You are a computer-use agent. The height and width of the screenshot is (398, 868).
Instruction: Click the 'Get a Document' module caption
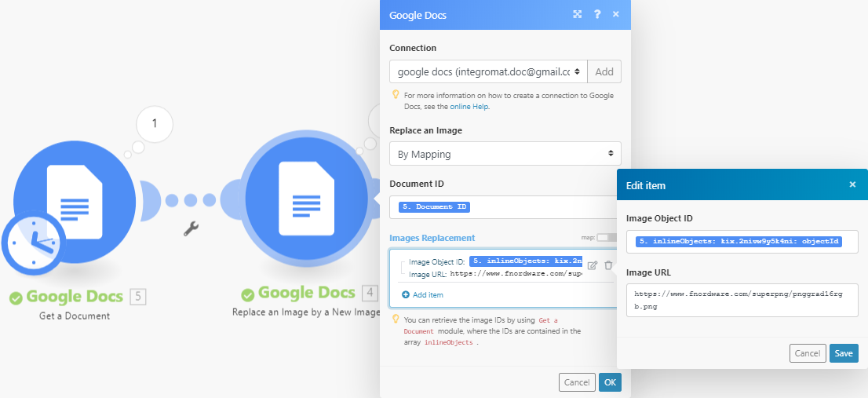tap(75, 316)
